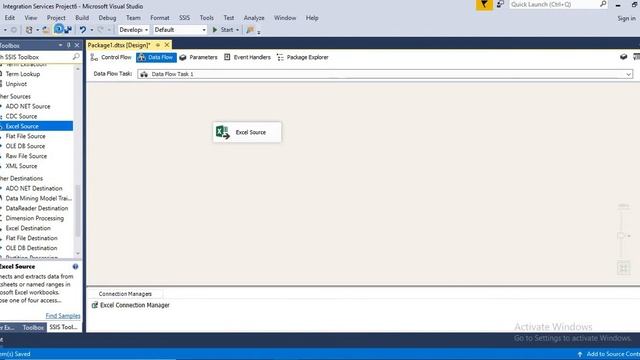Switch to the Event Handlers tab
The image size is (640, 360).
pos(247,58)
